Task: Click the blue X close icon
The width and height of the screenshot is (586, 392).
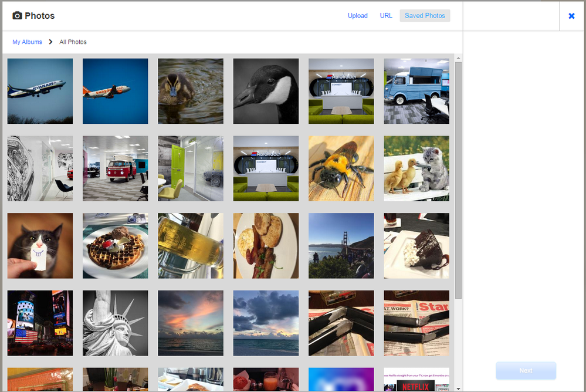Action: tap(571, 16)
